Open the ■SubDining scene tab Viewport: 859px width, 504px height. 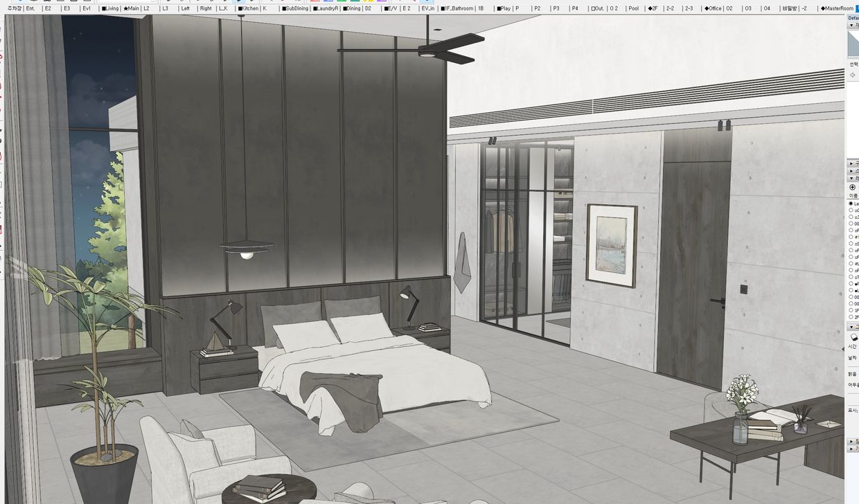pyautogui.click(x=294, y=9)
